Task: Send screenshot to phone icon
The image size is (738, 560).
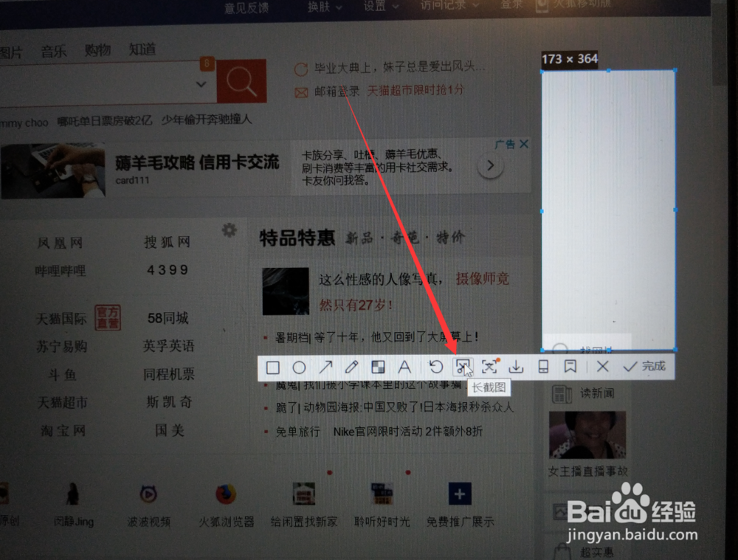Action: [x=543, y=367]
